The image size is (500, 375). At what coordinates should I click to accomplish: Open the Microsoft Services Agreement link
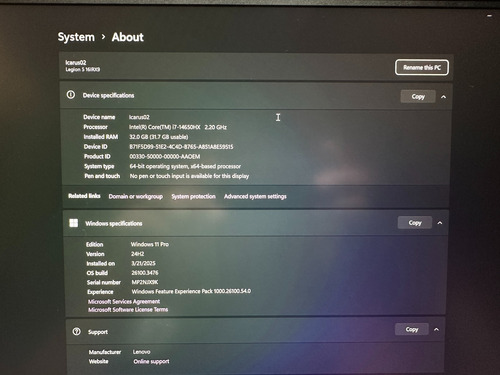[x=124, y=301]
